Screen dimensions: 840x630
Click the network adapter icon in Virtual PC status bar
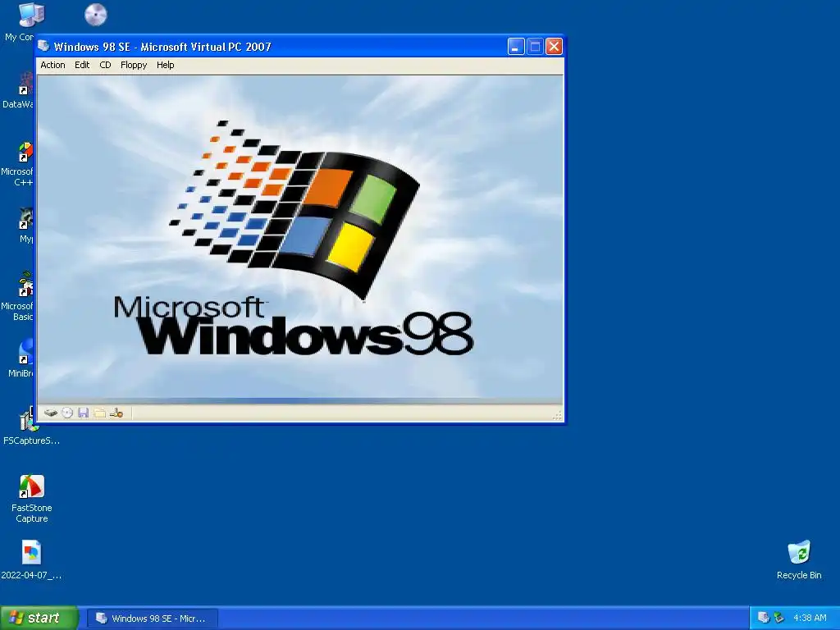(116, 413)
